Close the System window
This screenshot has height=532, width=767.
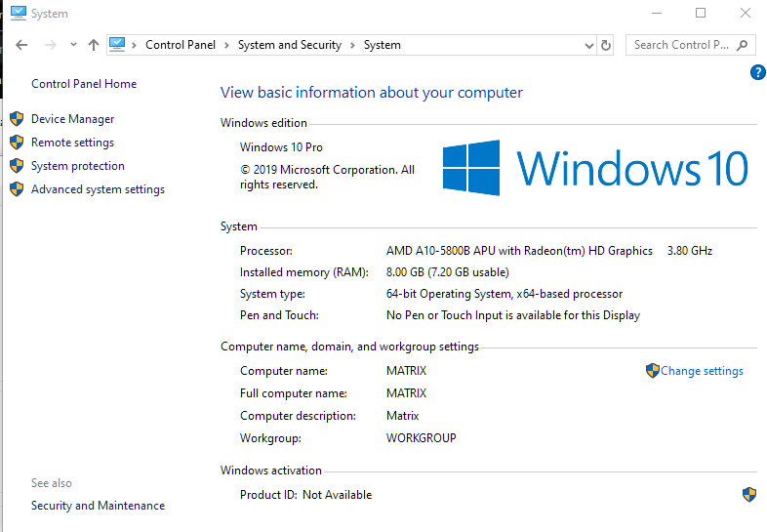tap(745, 13)
